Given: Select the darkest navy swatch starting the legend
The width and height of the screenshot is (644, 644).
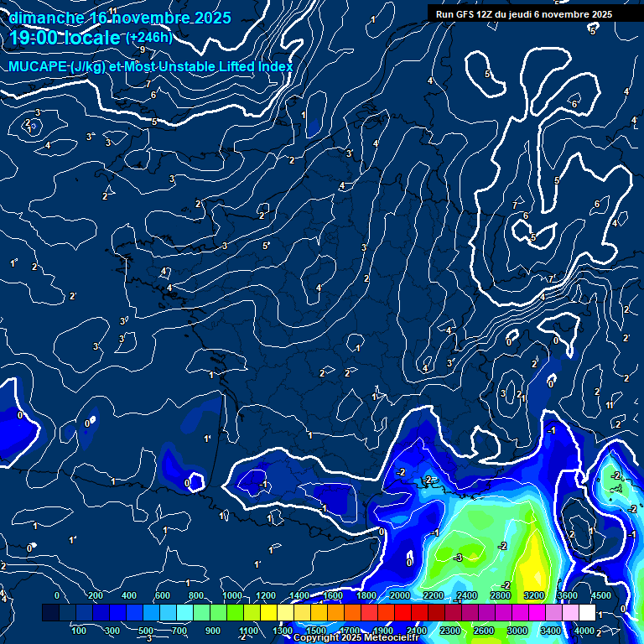Looking at the screenshot, I should click(x=50, y=612).
